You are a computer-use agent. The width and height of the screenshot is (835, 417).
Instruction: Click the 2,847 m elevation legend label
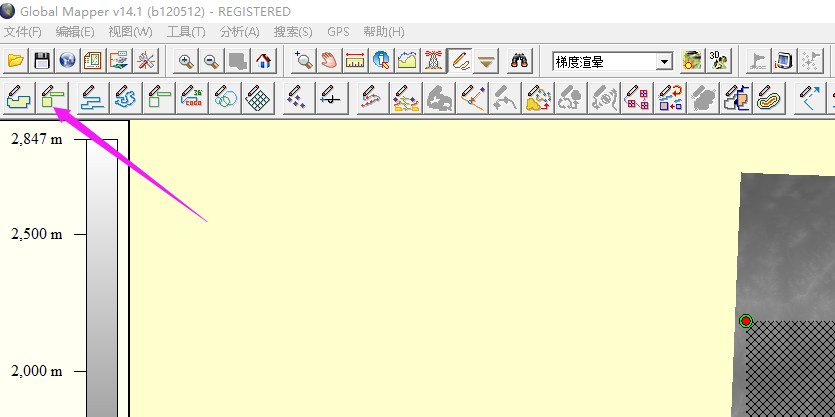37,139
